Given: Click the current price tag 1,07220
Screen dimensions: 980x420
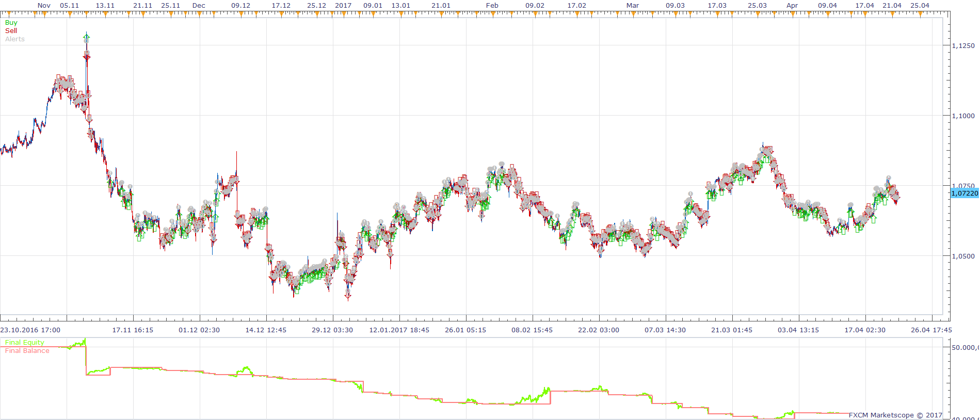Looking at the screenshot, I should coord(965,193).
